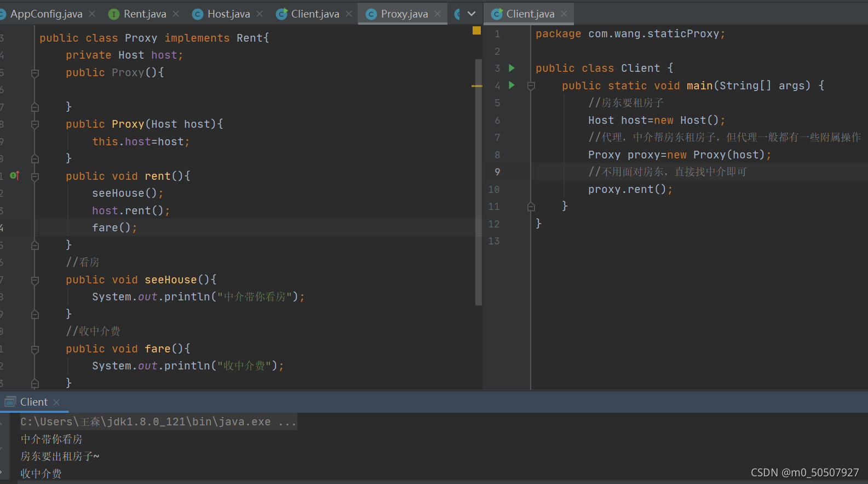Switch to the AppConfig.java tab
This screenshot has width=868, height=484.
[x=46, y=14]
